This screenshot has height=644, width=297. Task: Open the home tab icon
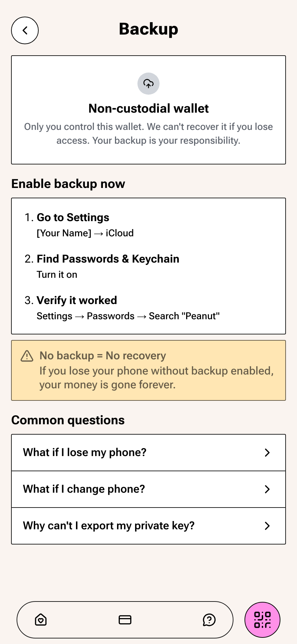(41, 620)
